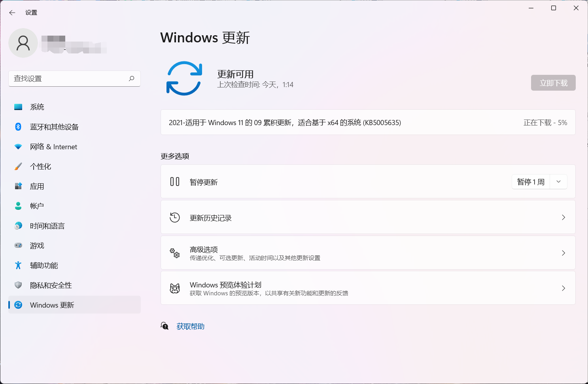Click the 暂停 1 周 button
The height and width of the screenshot is (384, 588).
coord(531,182)
